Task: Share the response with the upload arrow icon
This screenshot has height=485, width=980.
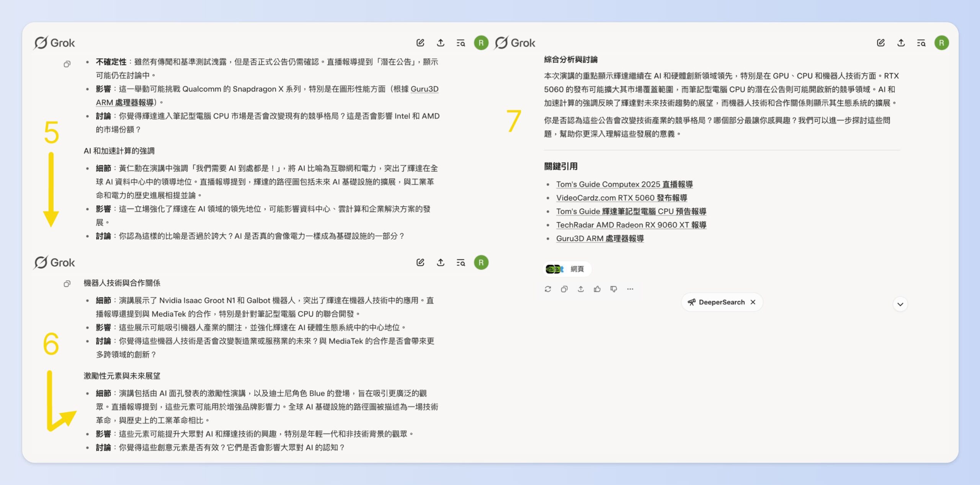Action: pos(580,289)
